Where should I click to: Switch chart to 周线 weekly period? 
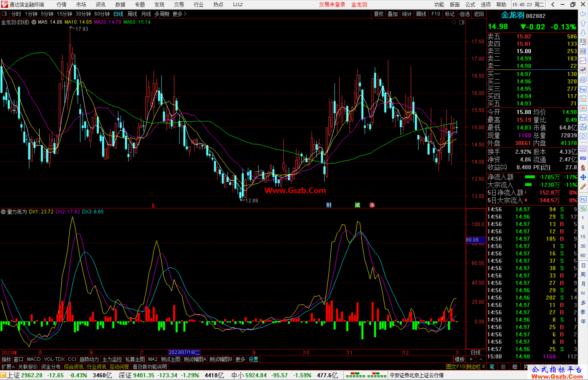[x=132, y=14]
